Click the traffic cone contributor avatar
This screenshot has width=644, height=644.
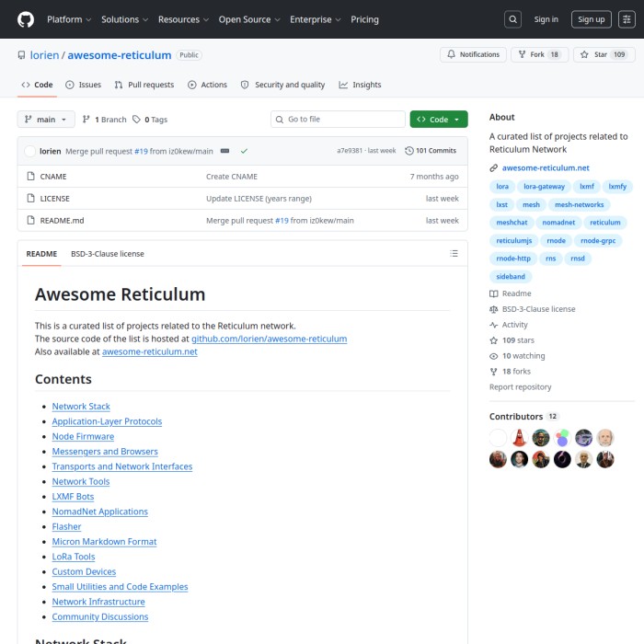coord(519,438)
